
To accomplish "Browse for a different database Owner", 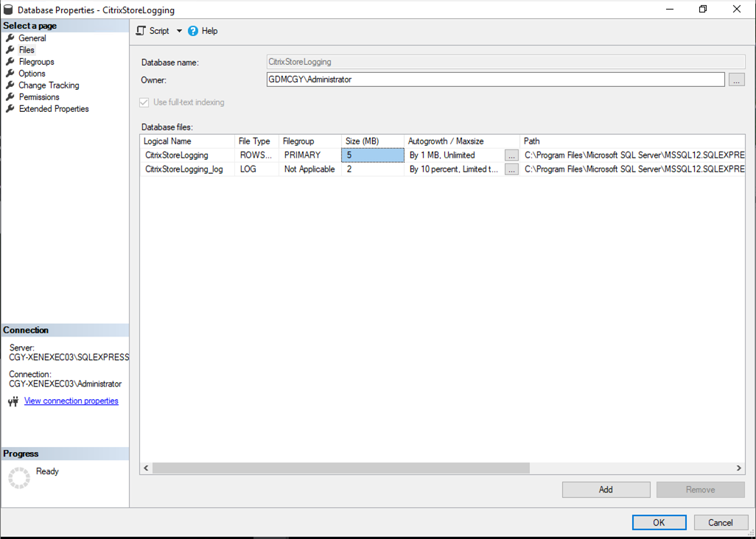I will tap(736, 79).
